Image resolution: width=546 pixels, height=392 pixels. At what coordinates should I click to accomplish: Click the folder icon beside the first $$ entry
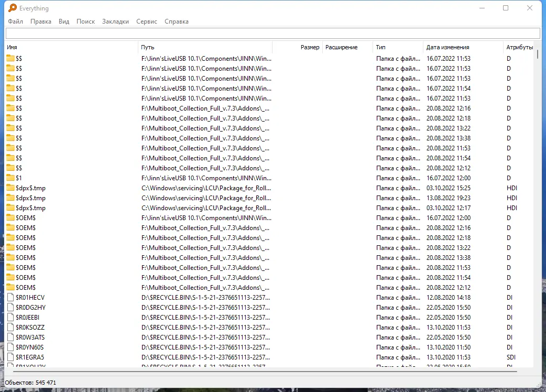coord(10,58)
